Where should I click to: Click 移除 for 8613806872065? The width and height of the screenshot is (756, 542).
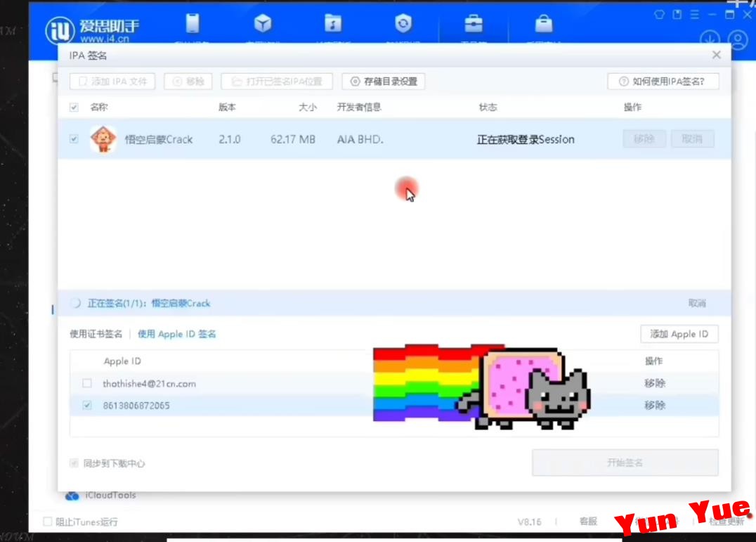pyautogui.click(x=655, y=405)
